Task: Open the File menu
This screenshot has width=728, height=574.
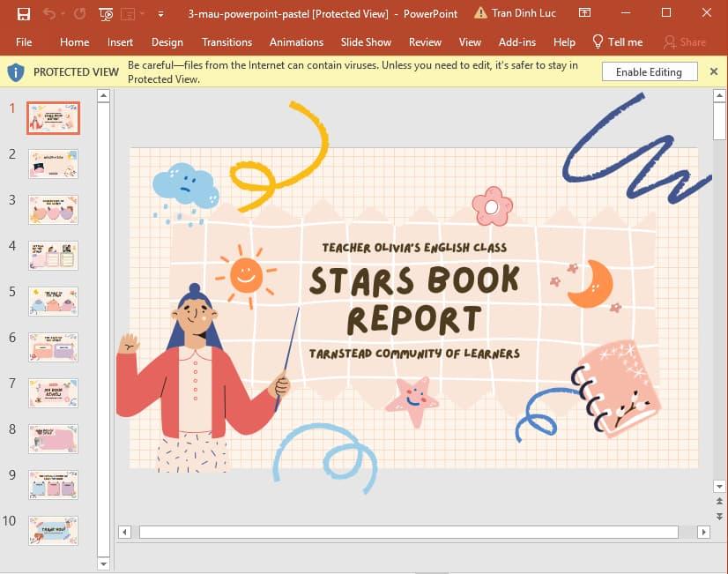Action: [24, 41]
